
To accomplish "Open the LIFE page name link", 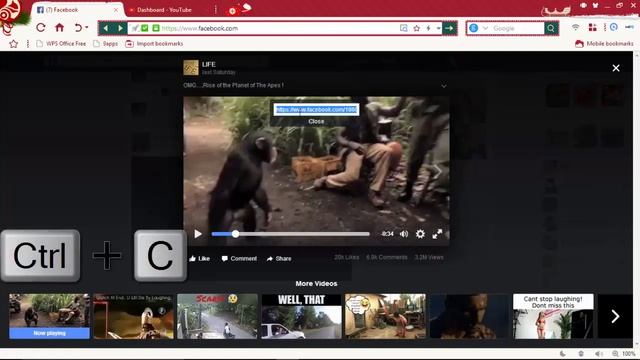I will tap(209, 64).
